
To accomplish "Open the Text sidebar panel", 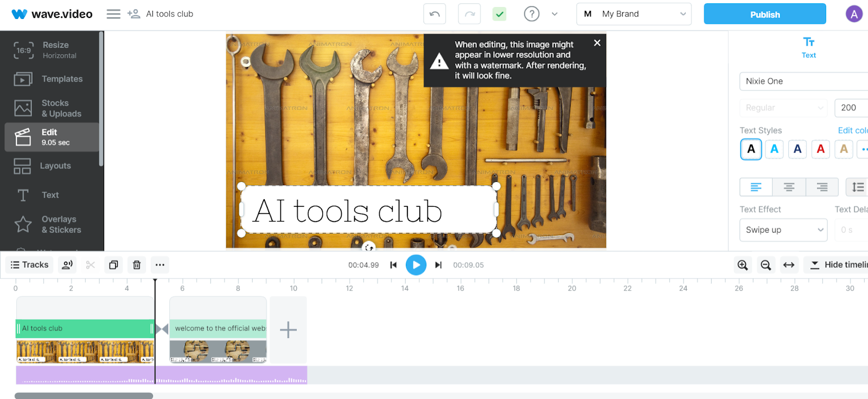I will point(52,195).
